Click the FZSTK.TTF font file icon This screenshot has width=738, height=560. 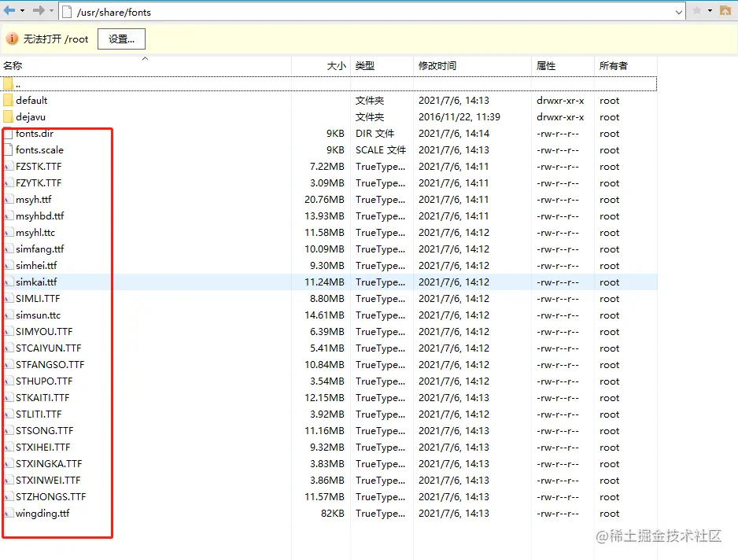[x=8, y=167]
